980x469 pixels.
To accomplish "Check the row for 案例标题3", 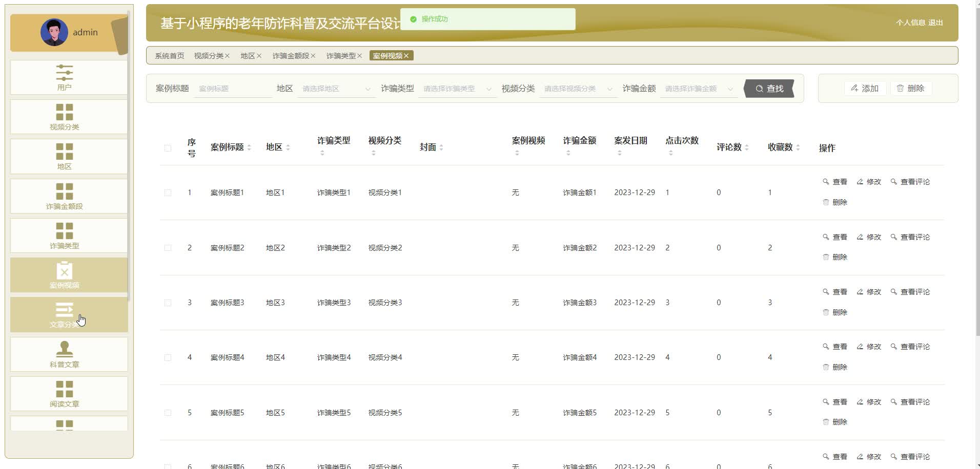I will tap(168, 303).
